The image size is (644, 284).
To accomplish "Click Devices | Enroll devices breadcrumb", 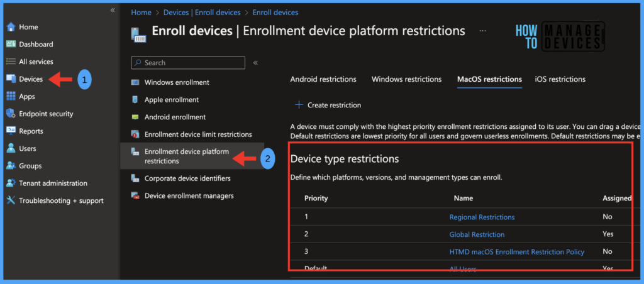I will pos(202,13).
